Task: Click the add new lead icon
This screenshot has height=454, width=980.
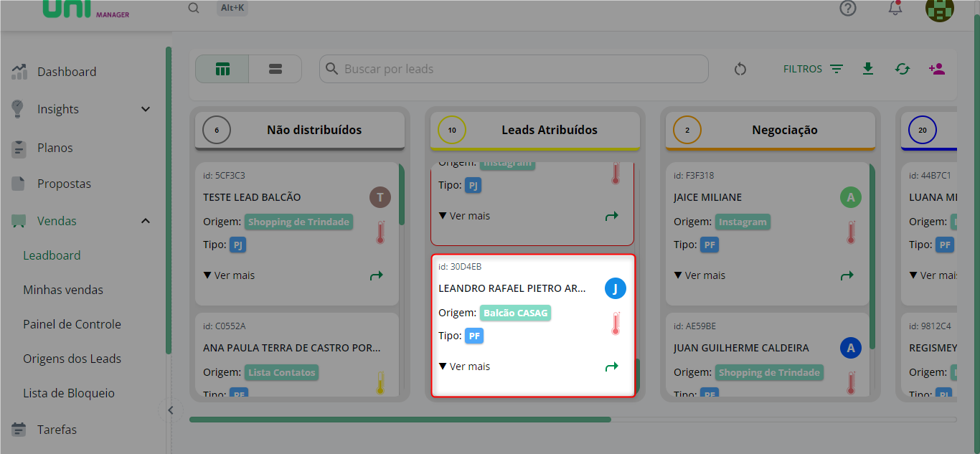Action: (936, 69)
